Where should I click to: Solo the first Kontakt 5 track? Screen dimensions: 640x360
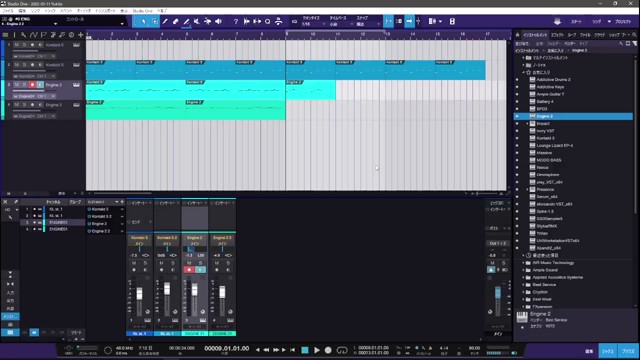click(24, 44)
